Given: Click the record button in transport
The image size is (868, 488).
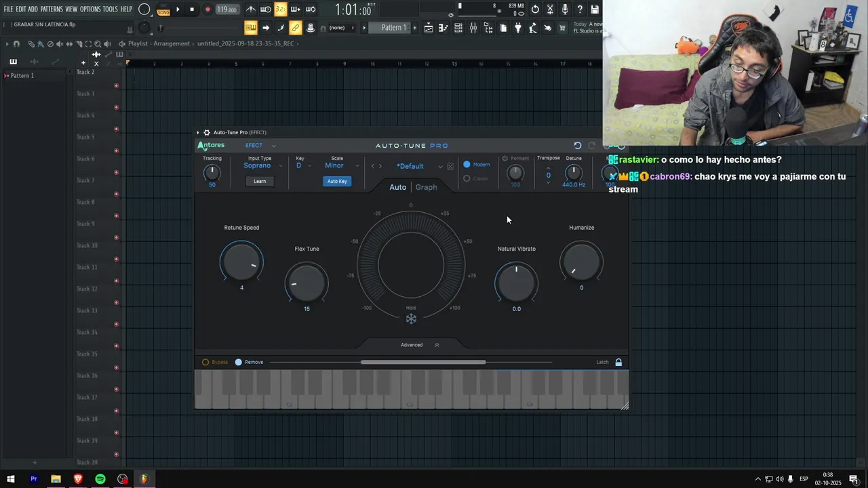Looking at the screenshot, I should 208,9.
